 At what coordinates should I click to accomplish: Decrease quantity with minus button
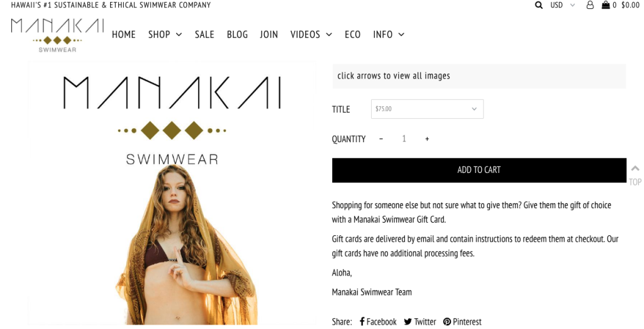[381, 139]
